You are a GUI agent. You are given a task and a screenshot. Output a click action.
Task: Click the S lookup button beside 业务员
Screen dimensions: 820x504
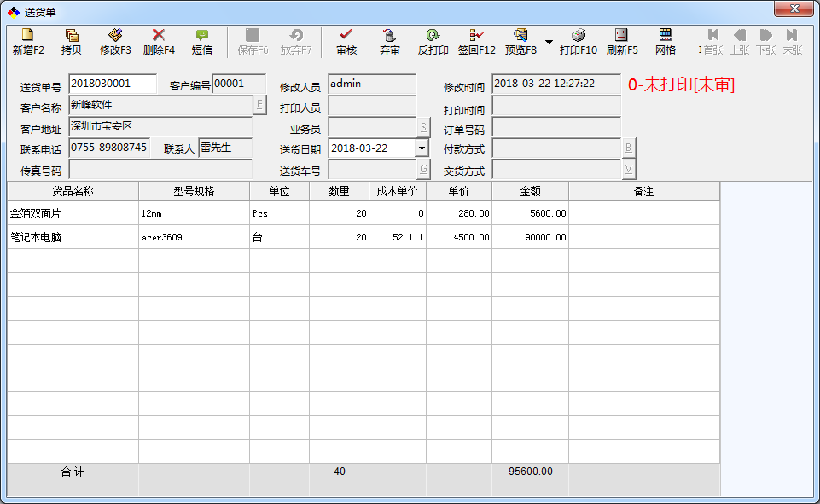click(423, 126)
